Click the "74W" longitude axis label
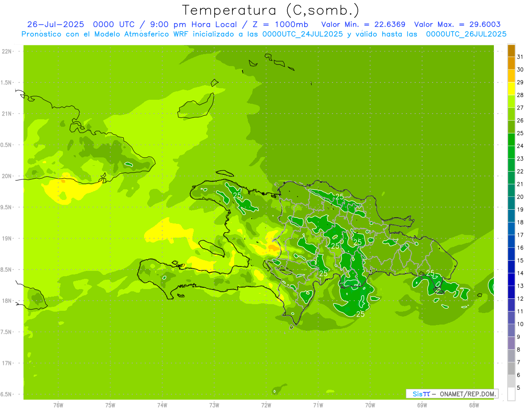 tap(162, 405)
